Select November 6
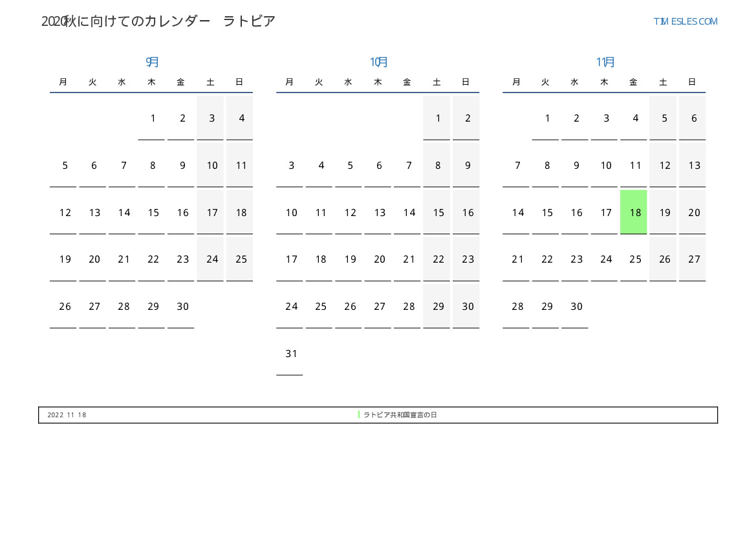 tap(693, 118)
